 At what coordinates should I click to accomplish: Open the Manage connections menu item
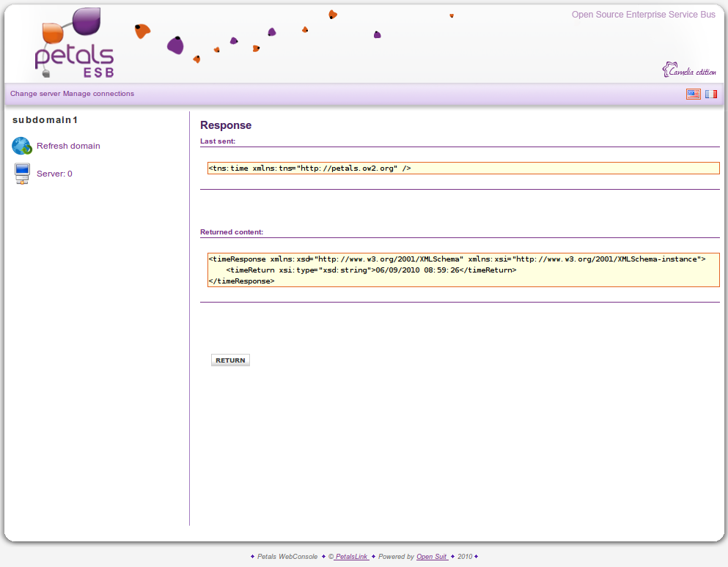click(x=99, y=94)
